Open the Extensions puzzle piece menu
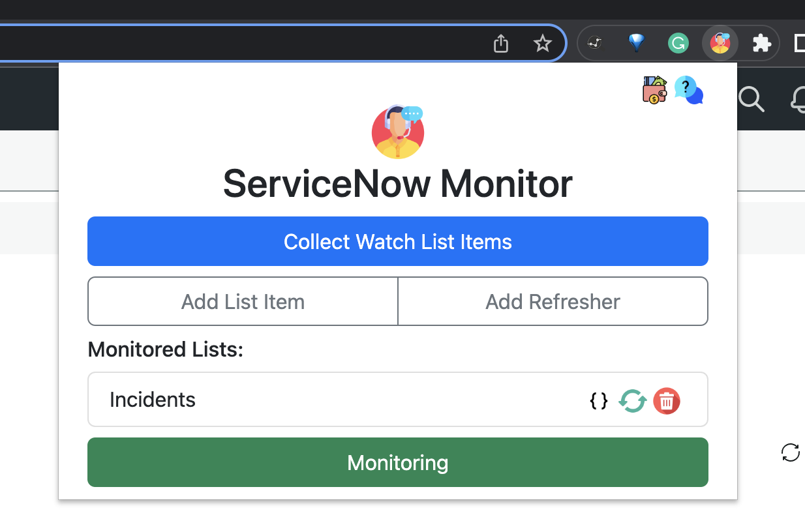This screenshot has height=532, width=805. (x=761, y=44)
